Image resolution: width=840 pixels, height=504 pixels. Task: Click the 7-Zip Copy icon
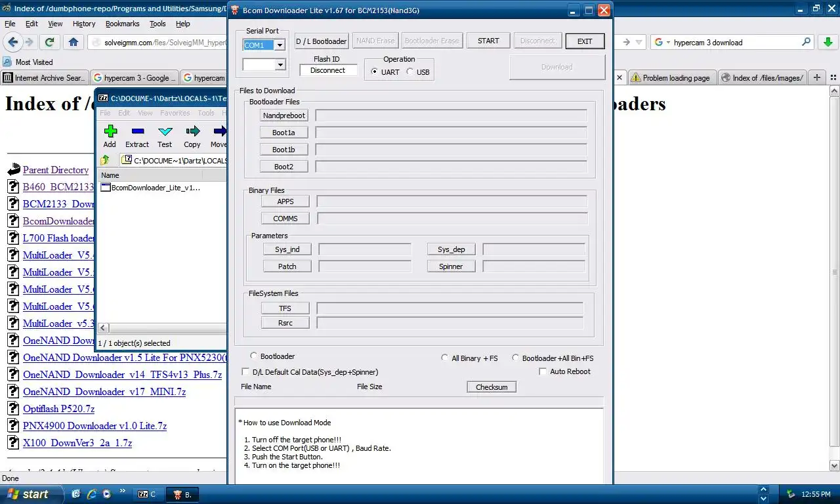(x=192, y=131)
